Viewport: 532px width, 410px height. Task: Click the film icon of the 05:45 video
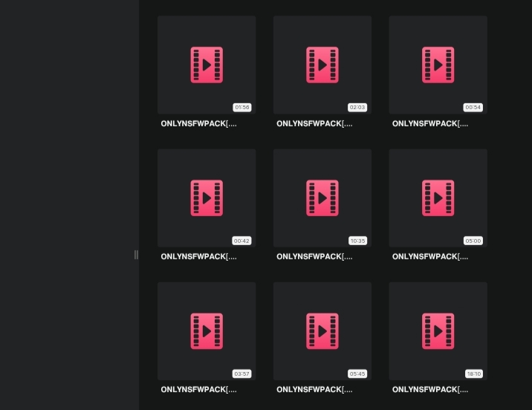click(x=322, y=331)
